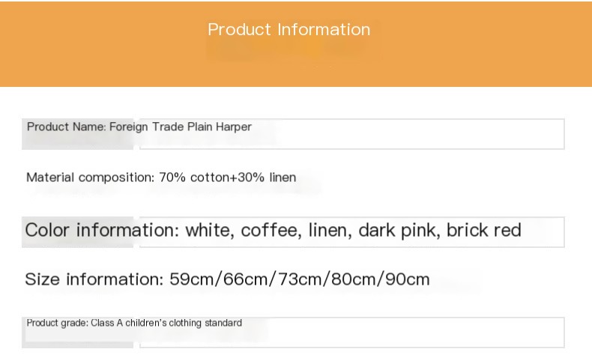Select the coffee color word

click(268, 230)
